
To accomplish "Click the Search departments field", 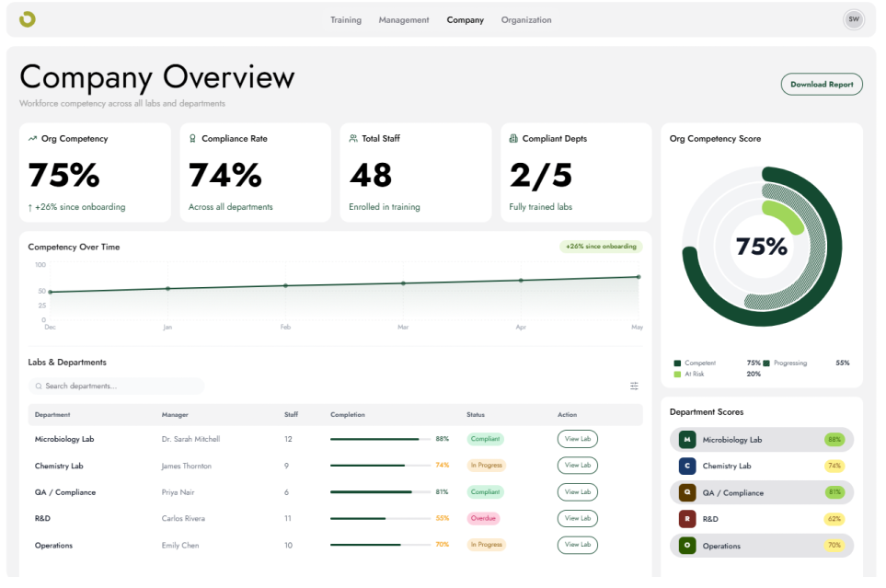I will pyautogui.click(x=116, y=386).
